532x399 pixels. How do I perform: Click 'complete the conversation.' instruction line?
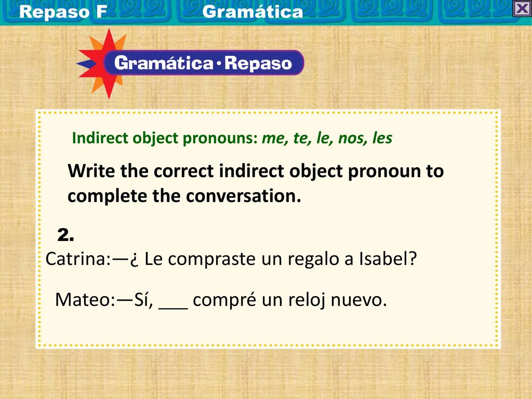[x=184, y=196]
